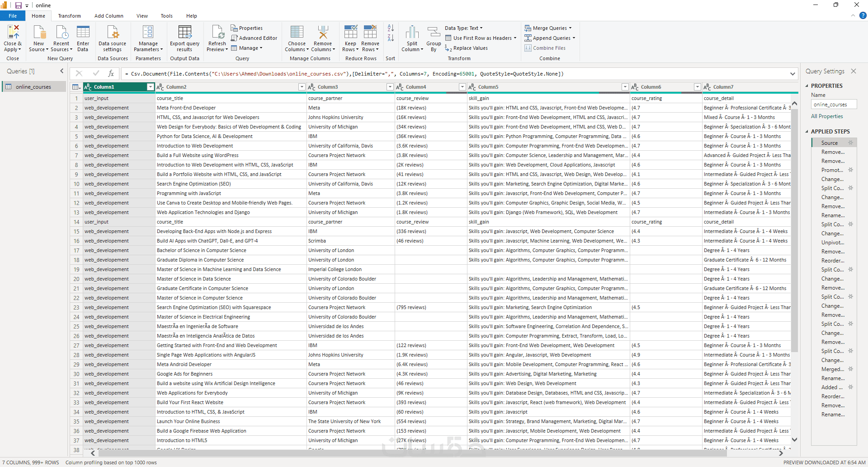Open the Append Queries dropdown
Screen dimensions: 868x467
coord(550,38)
